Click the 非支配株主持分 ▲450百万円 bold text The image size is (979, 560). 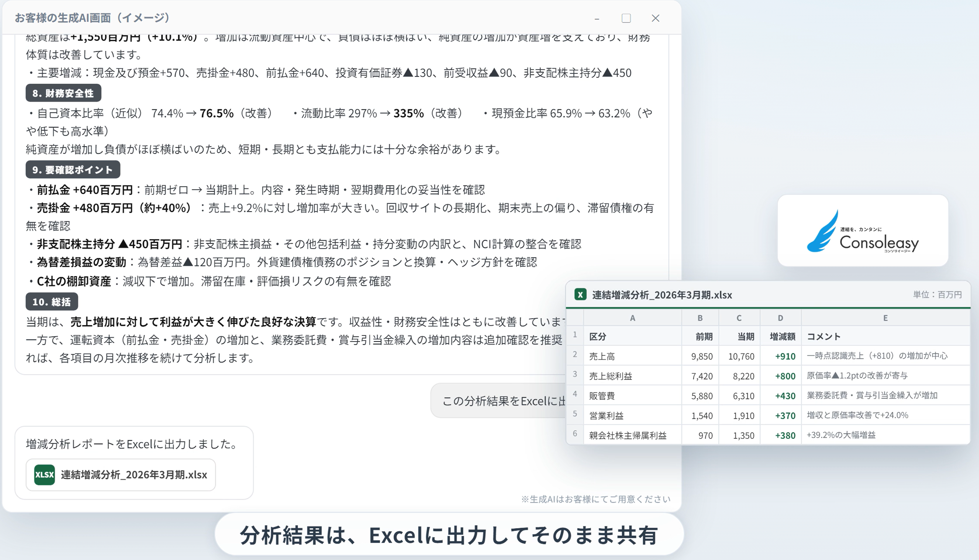pos(109,244)
